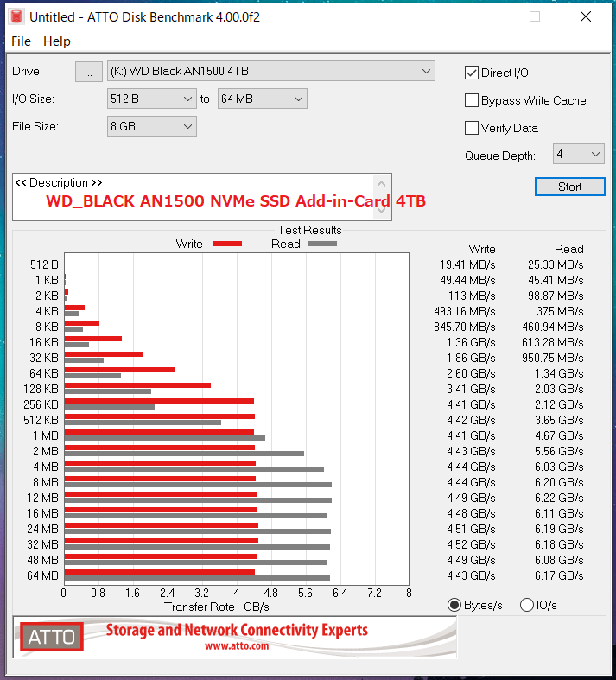Click the Test Results heading
Image resolution: width=616 pixels, height=680 pixels.
[309, 230]
